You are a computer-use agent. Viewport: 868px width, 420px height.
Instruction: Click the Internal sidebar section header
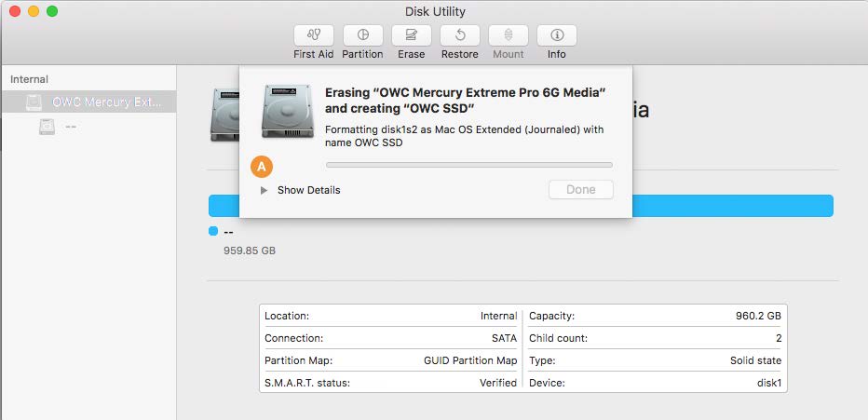pos(30,79)
